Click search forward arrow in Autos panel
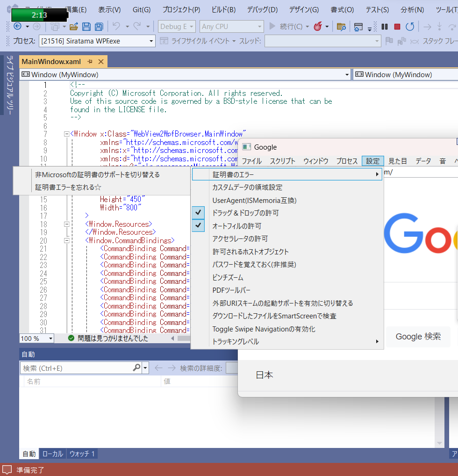Viewport: 458px width, 476px height. click(x=172, y=368)
